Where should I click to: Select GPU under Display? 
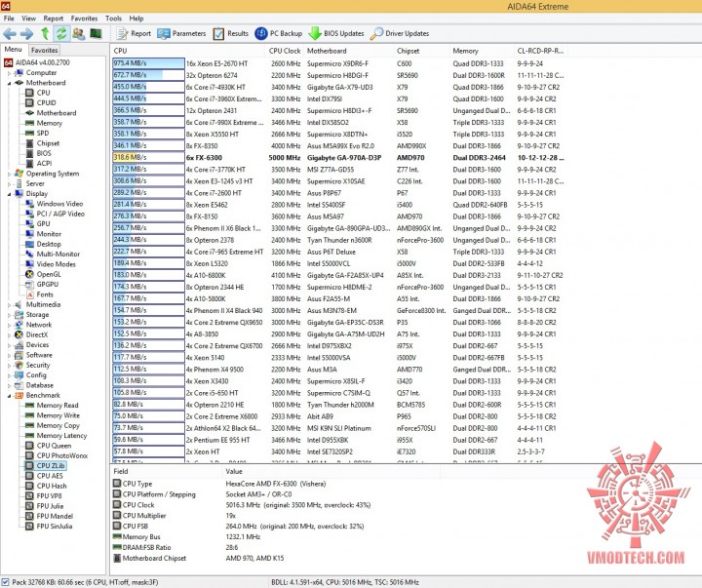[x=44, y=224]
